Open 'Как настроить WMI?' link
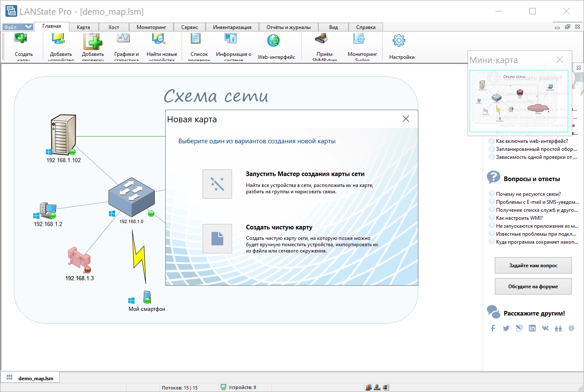The image size is (584, 392). tap(519, 218)
